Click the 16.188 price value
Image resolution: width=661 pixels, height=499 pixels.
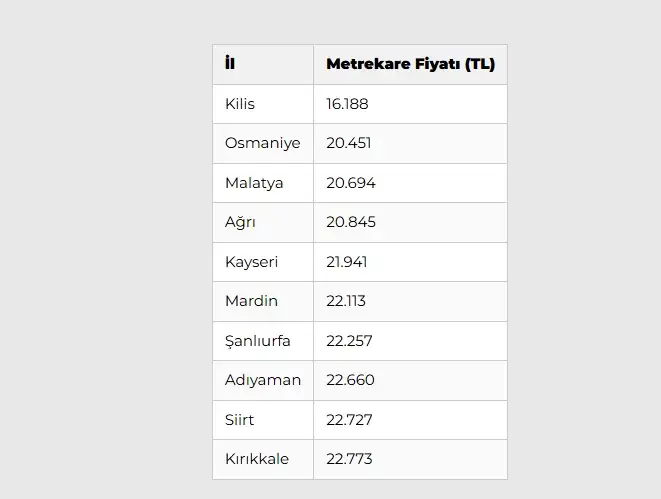click(x=348, y=104)
